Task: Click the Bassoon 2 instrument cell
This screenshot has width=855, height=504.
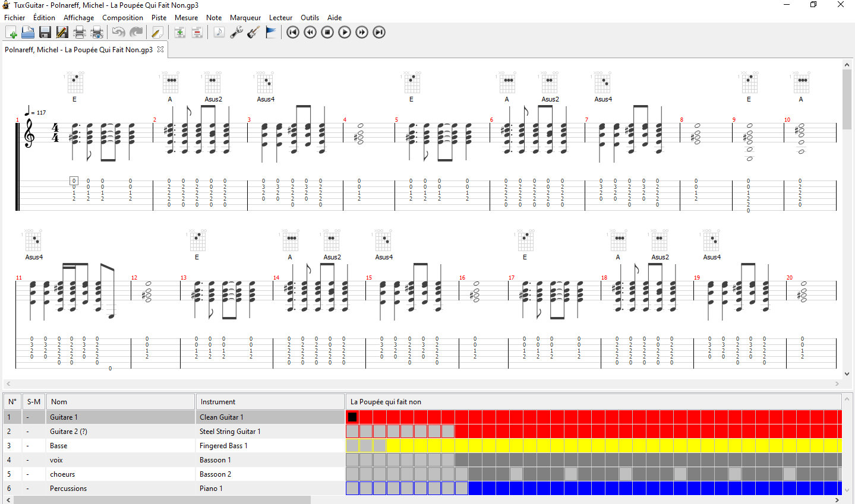Action: click(x=270, y=474)
